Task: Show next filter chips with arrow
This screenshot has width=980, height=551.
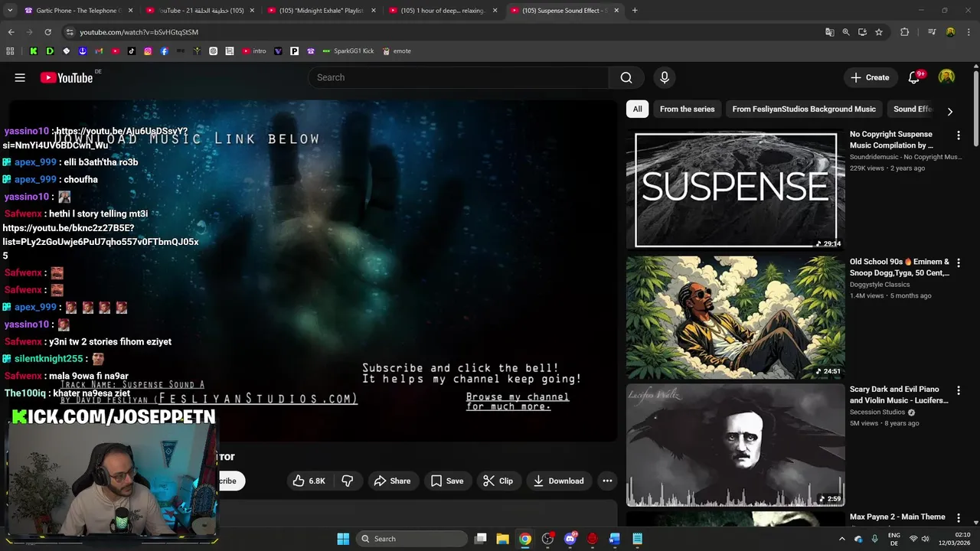Action: pos(950,112)
